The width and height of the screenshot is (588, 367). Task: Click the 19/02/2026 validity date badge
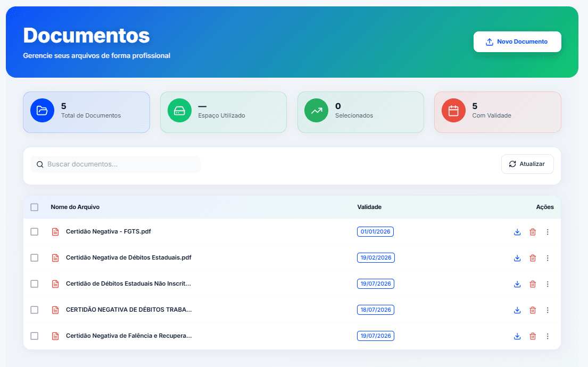pyautogui.click(x=376, y=258)
